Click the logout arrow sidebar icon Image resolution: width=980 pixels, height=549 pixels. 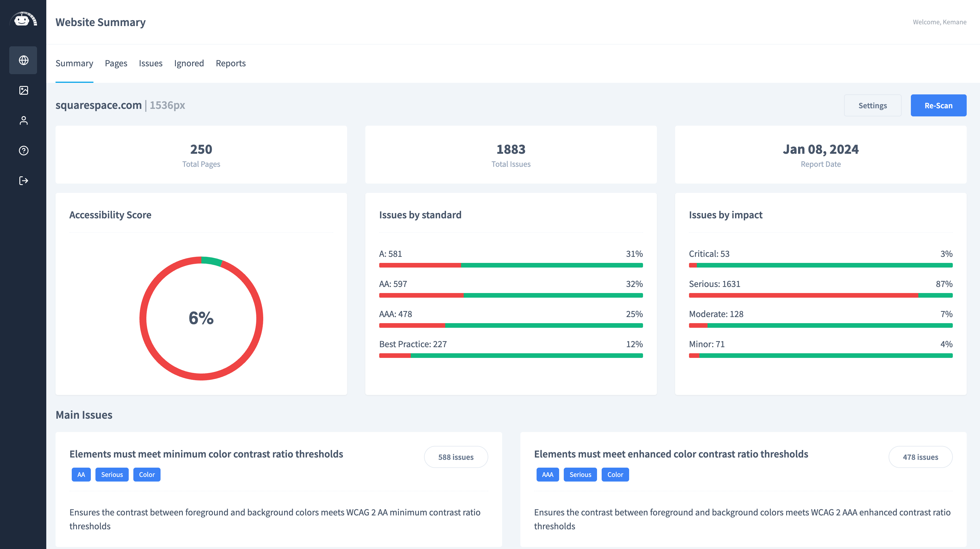pyautogui.click(x=23, y=180)
